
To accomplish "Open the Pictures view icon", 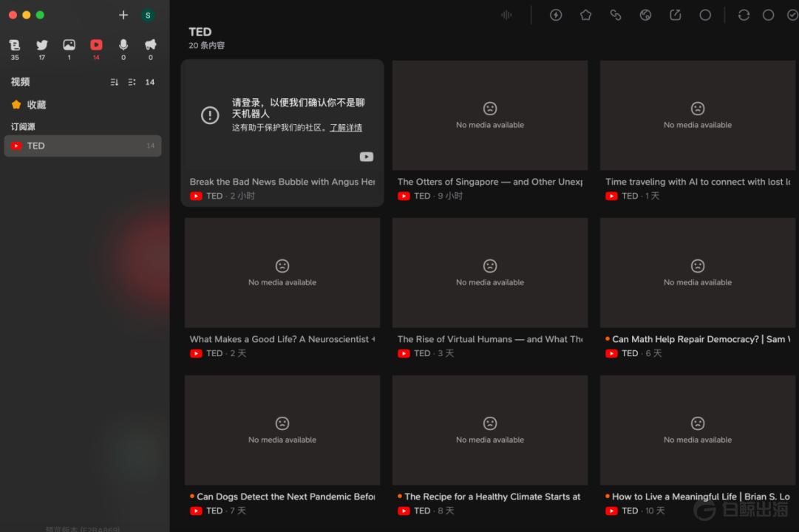I will (x=69, y=45).
